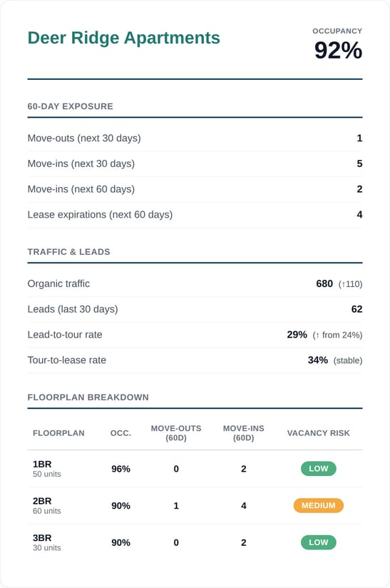Click the Traffic & Leads section heading
The height and width of the screenshot is (588, 390).
point(69,252)
